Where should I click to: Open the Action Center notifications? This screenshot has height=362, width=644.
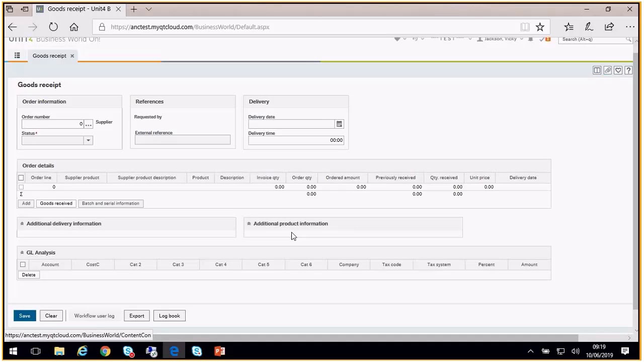point(625,351)
